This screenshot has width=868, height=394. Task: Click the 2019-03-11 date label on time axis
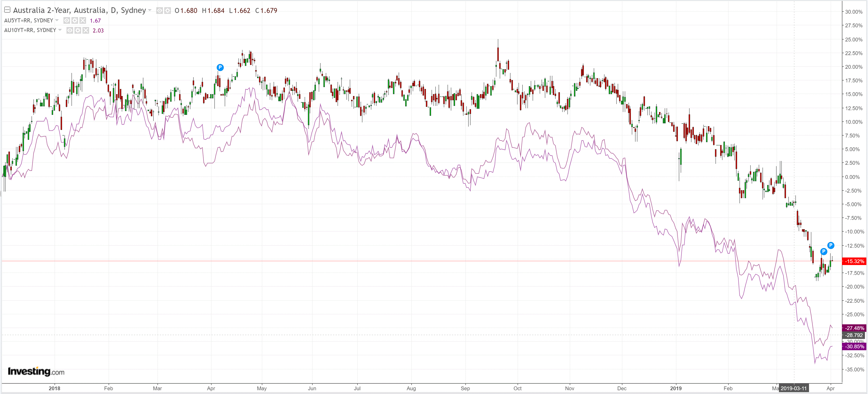[793, 388]
